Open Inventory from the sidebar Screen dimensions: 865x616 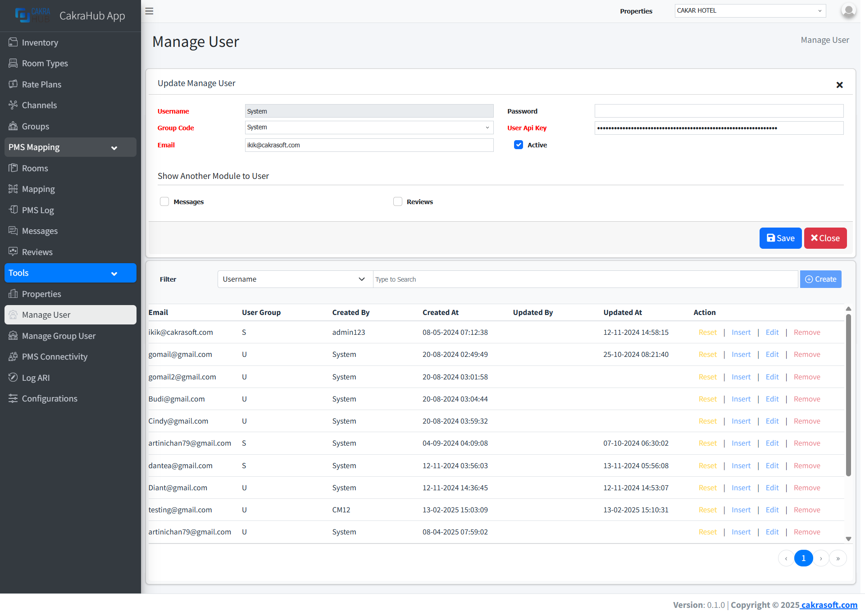(x=41, y=42)
